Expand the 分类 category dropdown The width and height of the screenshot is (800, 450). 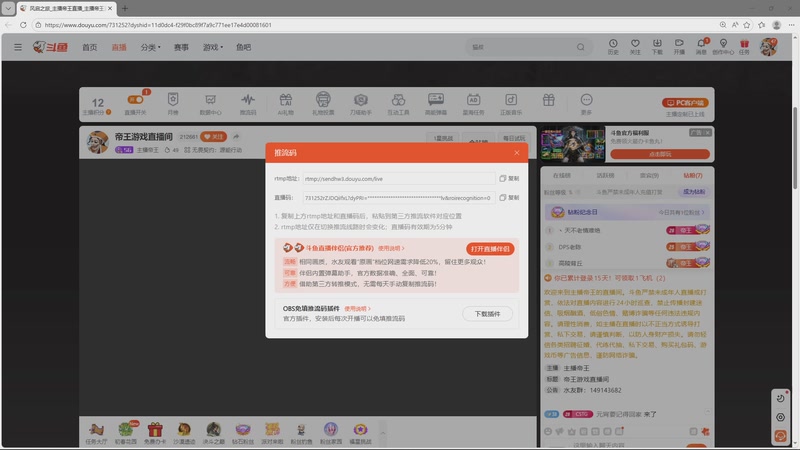(x=151, y=47)
